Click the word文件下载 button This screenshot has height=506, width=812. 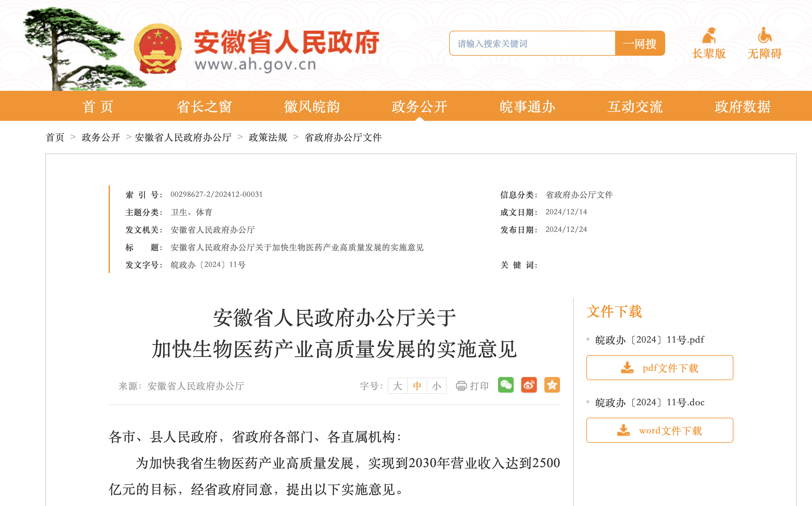660,430
